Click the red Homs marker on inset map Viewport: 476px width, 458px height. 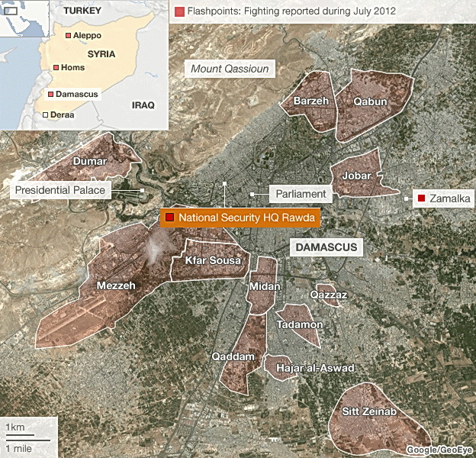point(56,67)
